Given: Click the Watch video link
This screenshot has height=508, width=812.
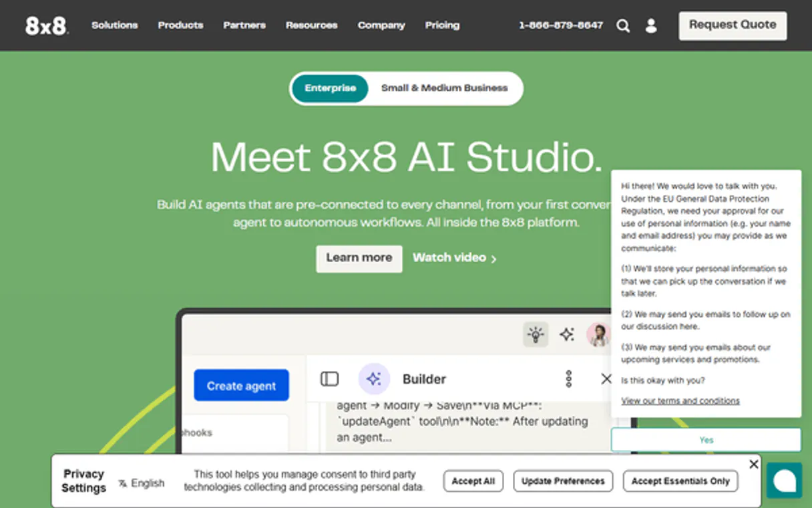Looking at the screenshot, I should [455, 258].
